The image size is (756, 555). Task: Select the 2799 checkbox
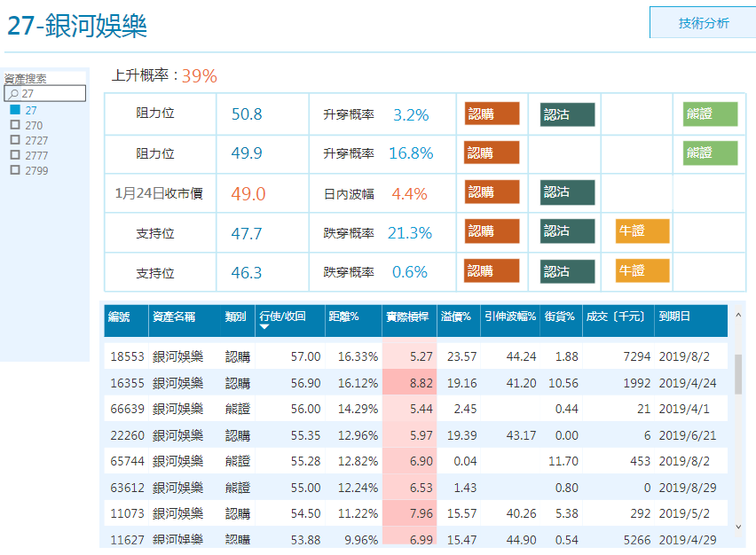(x=15, y=170)
